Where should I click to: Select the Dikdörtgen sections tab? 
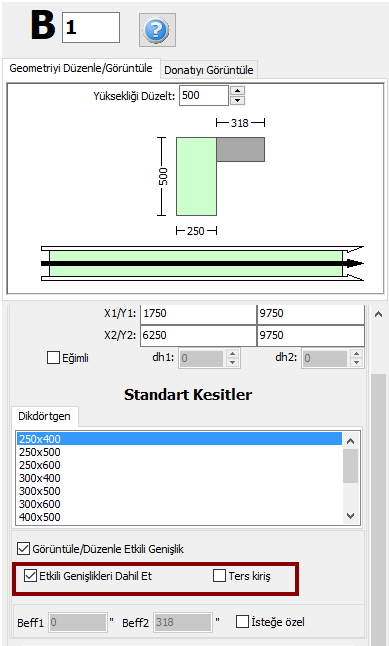point(44,416)
